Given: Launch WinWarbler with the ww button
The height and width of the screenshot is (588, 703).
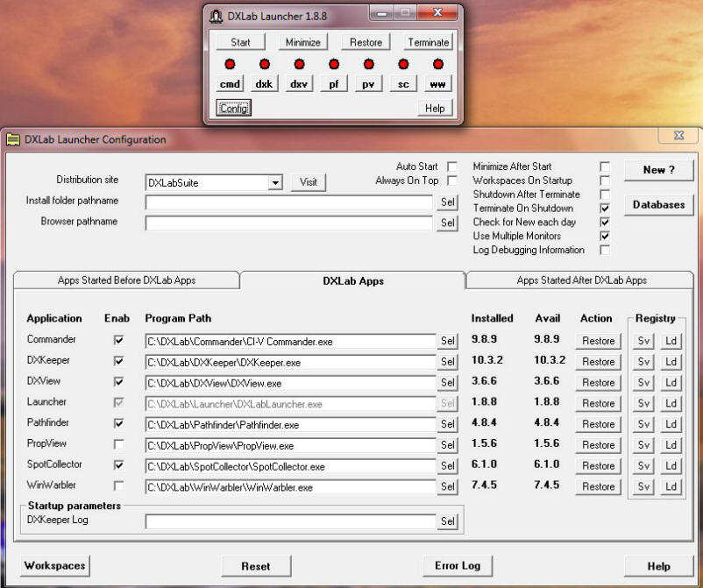Looking at the screenshot, I should click(x=437, y=84).
